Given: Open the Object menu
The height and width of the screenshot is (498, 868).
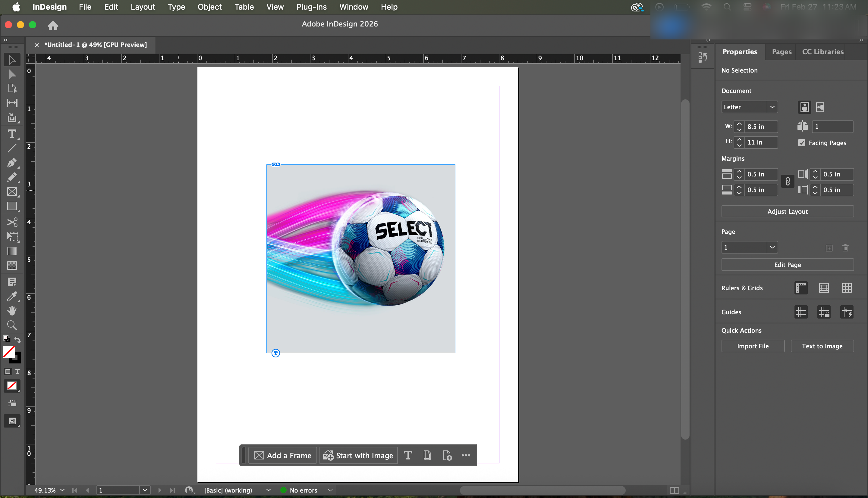Looking at the screenshot, I should [x=209, y=7].
